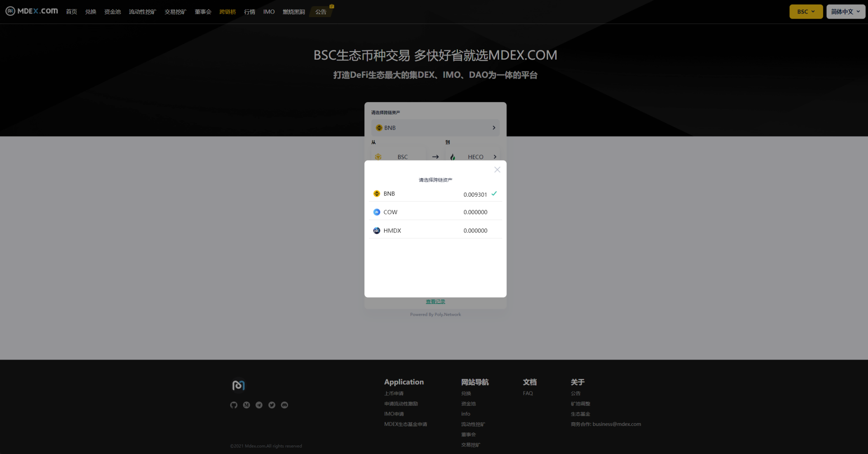Open the Discord social icon
868x454 pixels.
tap(284, 405)
